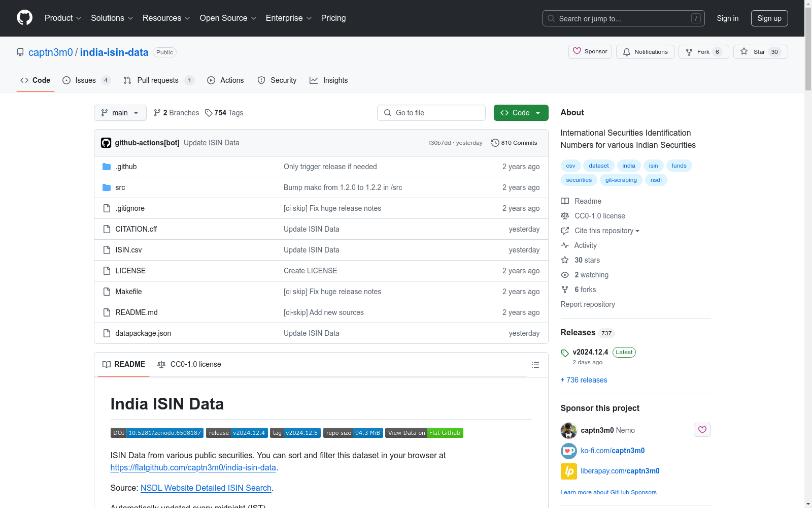Viewport: 812px width, 508px height.
Task: Click the repo size badge
Action: tap(353, 433)
